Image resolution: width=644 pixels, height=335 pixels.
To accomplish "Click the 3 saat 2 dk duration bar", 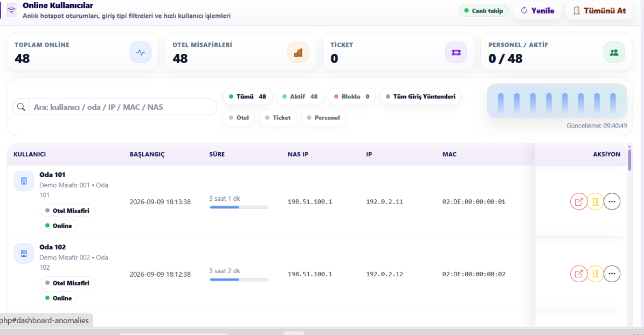I will coord(239,280).
